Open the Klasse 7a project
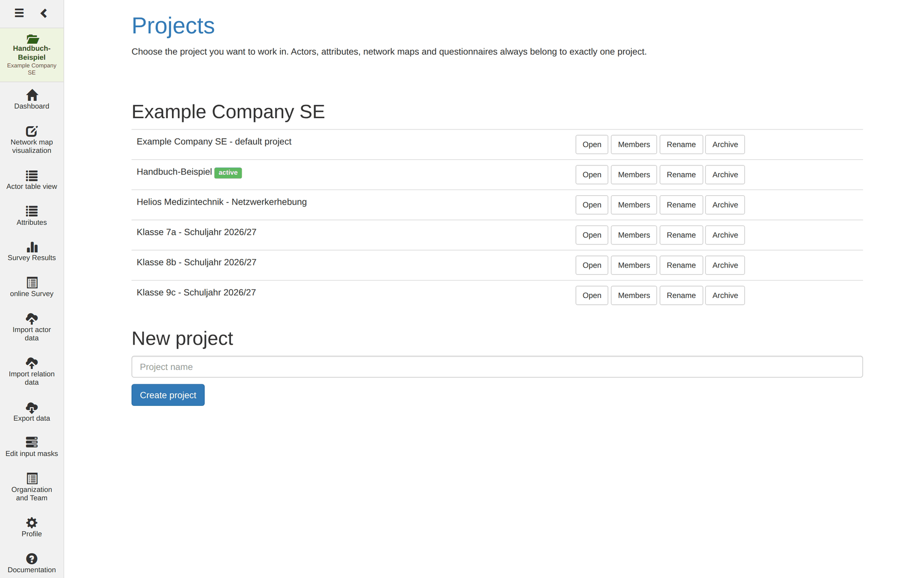 [x=592, y=235]
